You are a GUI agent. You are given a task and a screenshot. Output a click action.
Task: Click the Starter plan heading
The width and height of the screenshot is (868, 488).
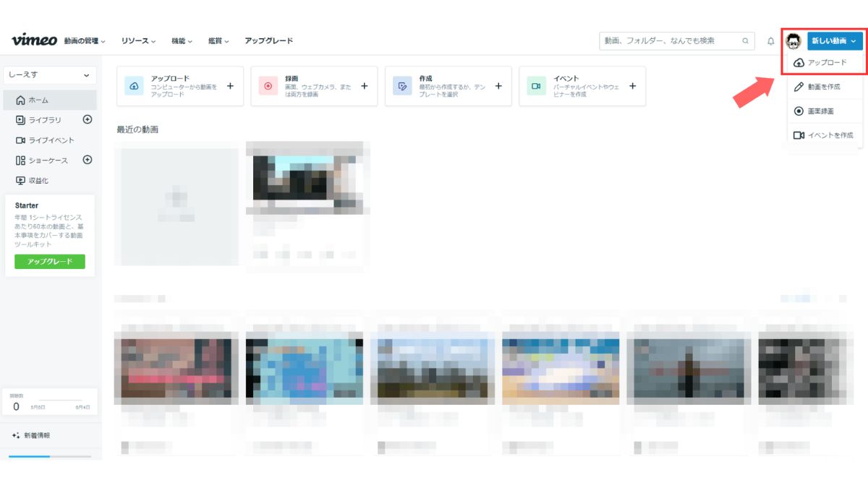27,206
